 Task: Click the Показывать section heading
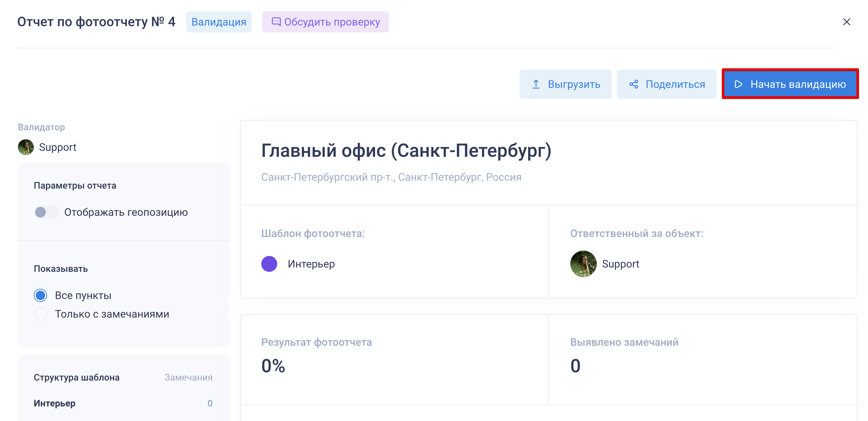(61, 269)
